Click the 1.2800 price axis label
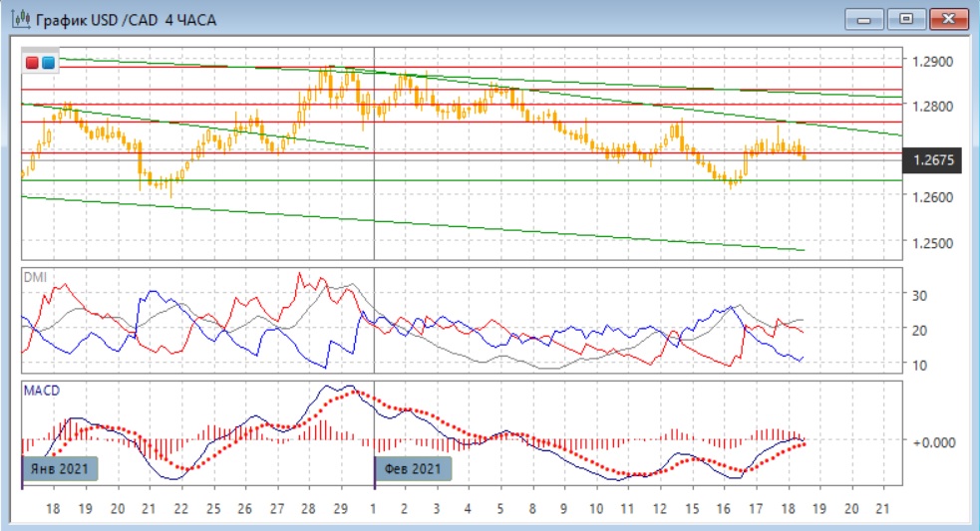Screen dimensions: 980x531 pyautogui.click(x=930, y=107)
